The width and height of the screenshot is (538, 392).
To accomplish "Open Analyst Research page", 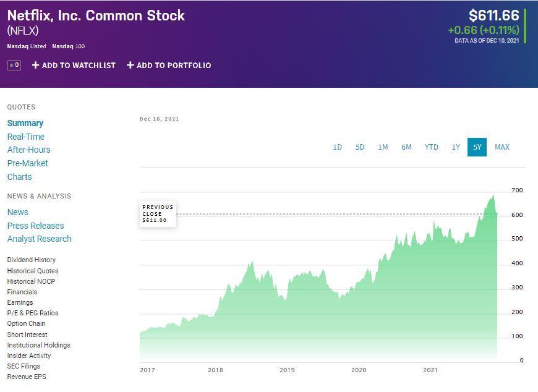I will tap(40, 239).
